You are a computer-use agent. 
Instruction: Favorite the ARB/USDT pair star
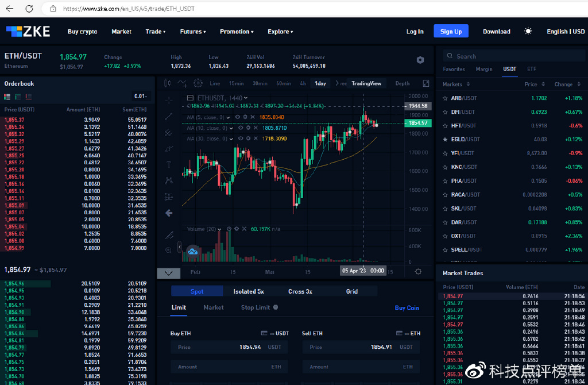[445, 98]
